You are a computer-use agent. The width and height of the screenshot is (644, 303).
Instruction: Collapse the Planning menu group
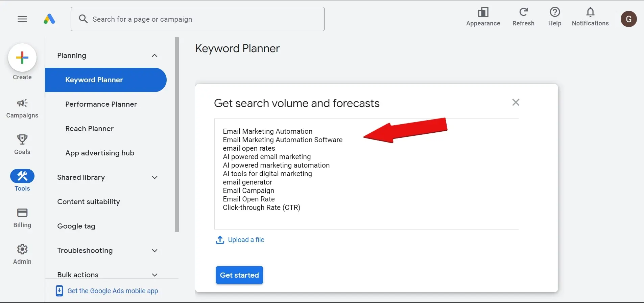pyautogui.click(x=154, y=56)
